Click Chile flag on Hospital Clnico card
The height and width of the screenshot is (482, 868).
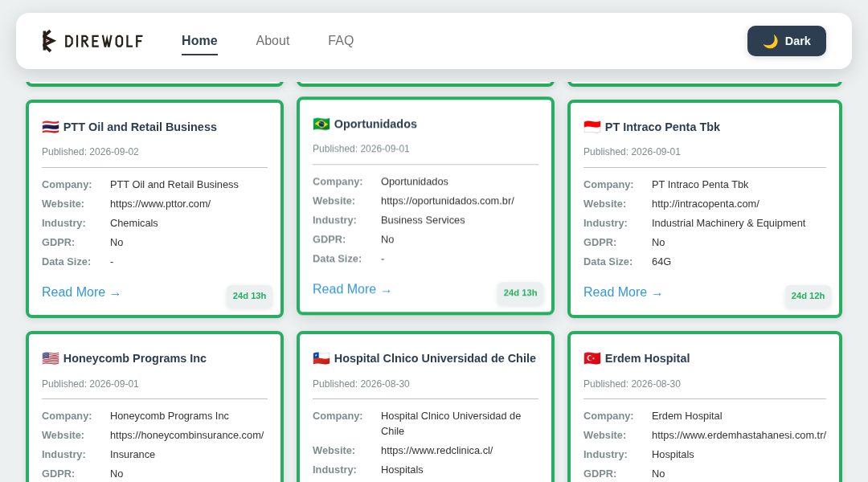(321, 358)
